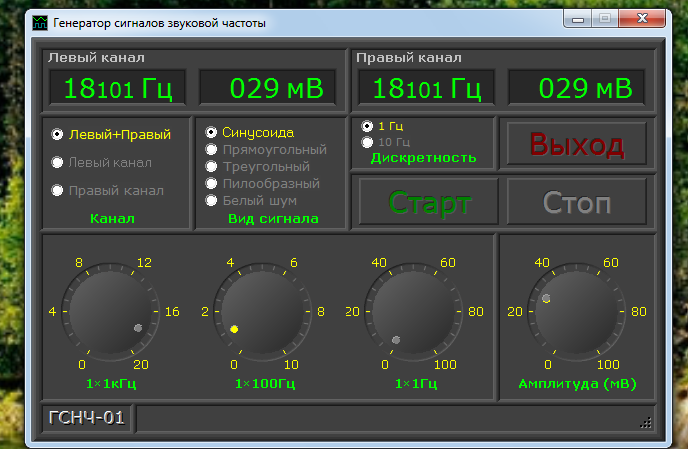The width and height of the screenshot is (688, 449).
Task: Choose Прямоугольный waveform option
Action: point(212,149)
